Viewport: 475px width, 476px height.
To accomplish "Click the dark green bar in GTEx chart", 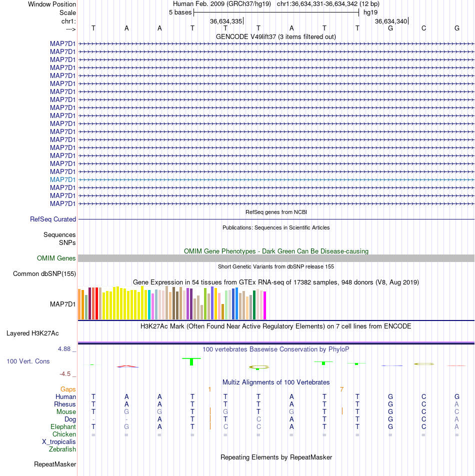I will [254, 305].
